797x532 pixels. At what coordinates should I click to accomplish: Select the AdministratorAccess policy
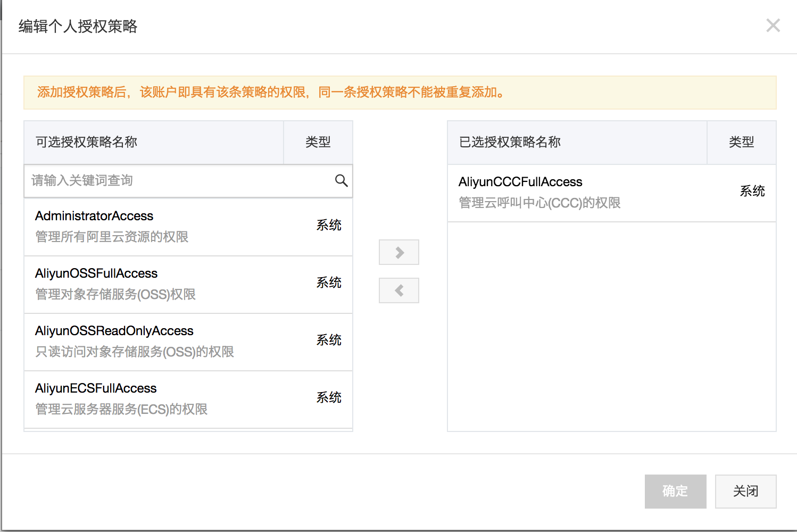pyautogui.click(x=188, y=227)
